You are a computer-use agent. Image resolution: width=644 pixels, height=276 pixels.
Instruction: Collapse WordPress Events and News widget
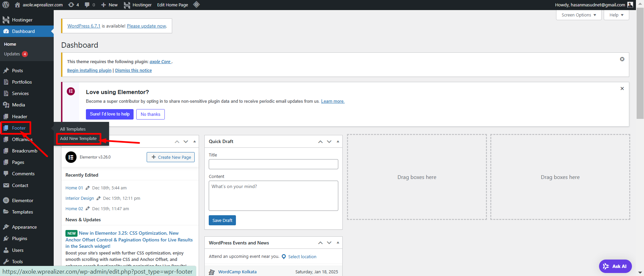point(338,243)
